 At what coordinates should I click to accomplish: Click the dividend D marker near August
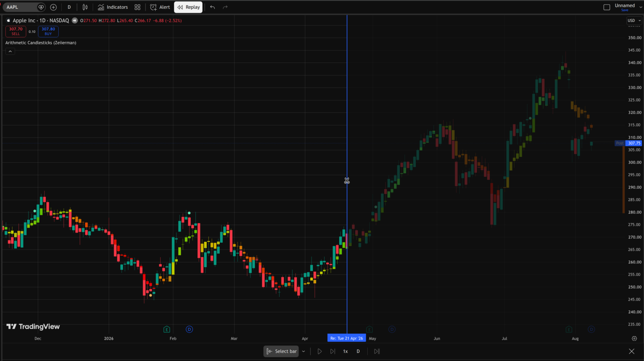click(591, 329)
